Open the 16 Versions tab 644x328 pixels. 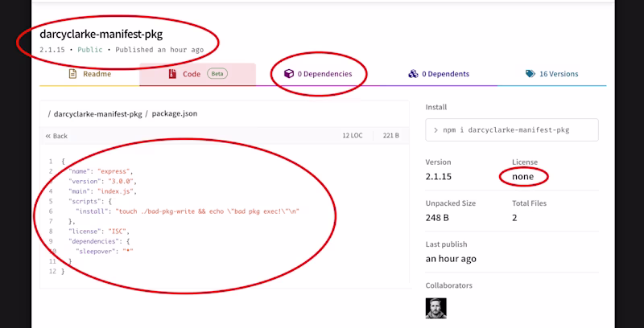tap(551, 74)
